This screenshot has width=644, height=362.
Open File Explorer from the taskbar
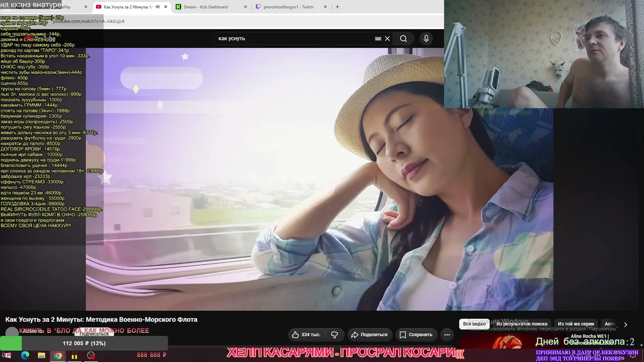[x=41, y=355]
